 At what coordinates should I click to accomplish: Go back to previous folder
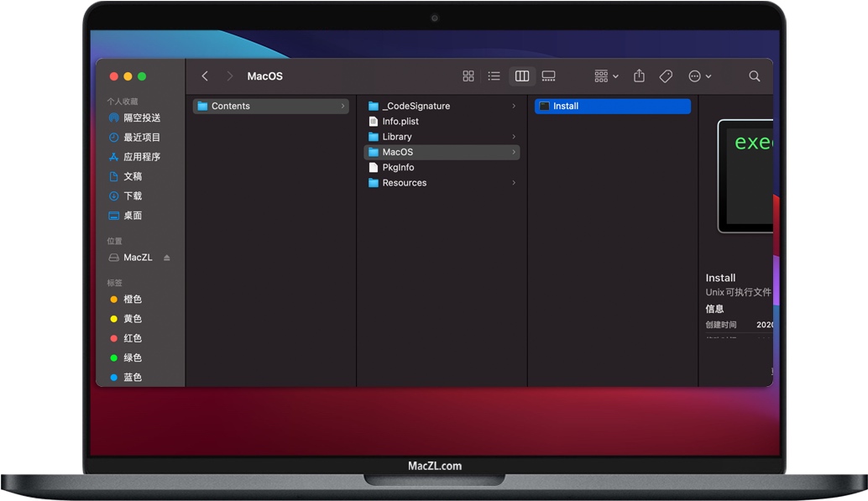[x=205, y=76]
